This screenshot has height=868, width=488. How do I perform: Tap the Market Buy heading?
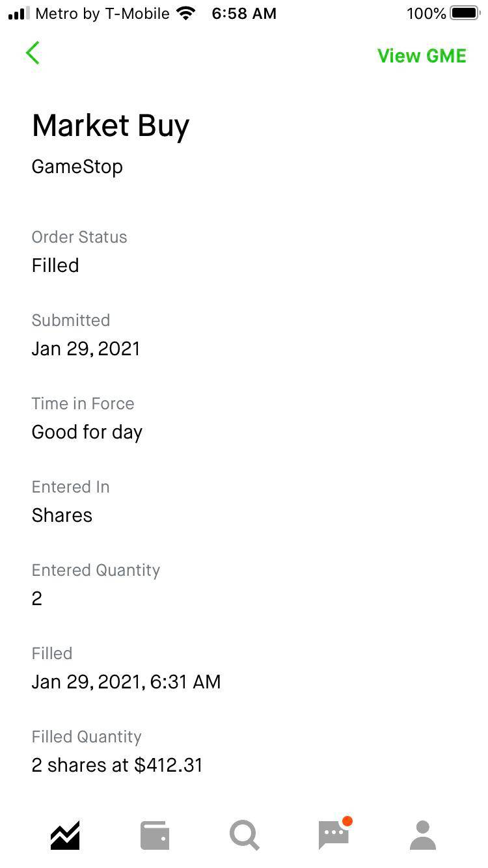click(x=111, y=126)
